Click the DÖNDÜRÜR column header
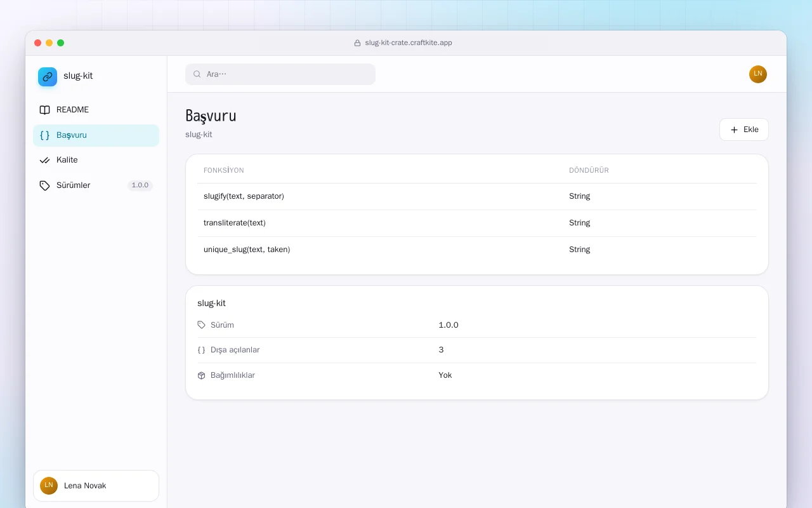The width and height of the screenshot is (812, 508). click(x=589, y=171)
